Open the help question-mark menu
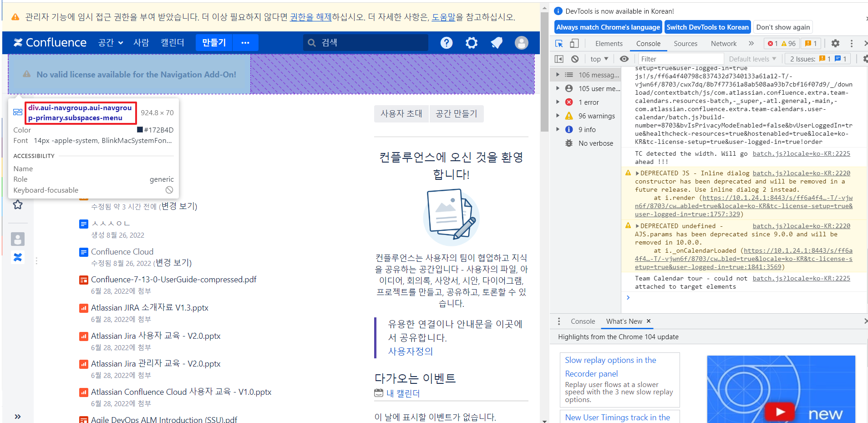This screenshot has width=868, height=423. pos(447,43)
